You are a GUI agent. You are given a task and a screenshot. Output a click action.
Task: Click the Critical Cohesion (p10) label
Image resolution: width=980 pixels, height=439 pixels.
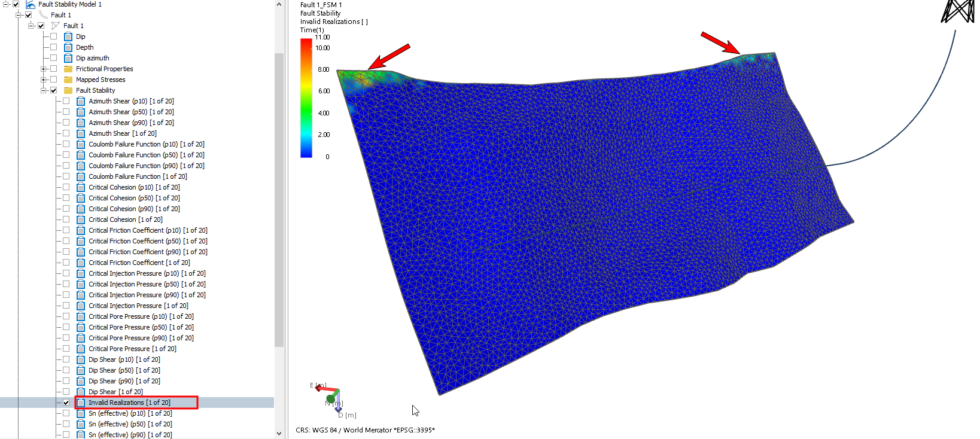click(134, 187)
